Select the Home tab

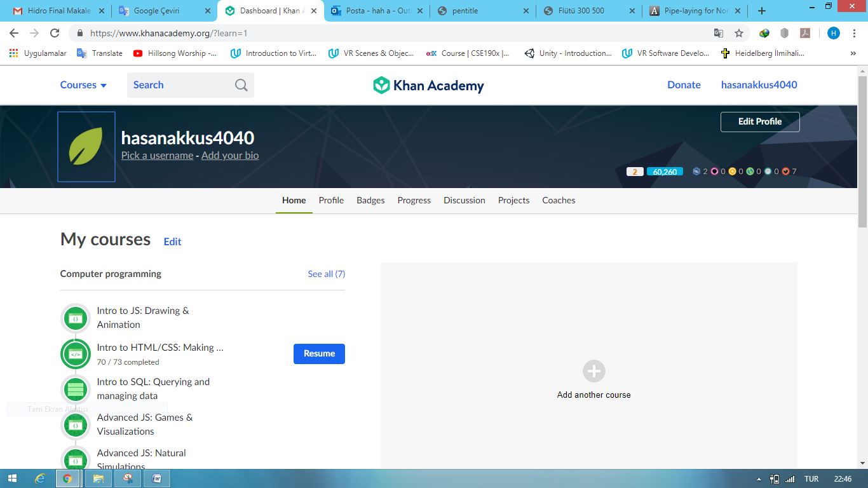click(x=294, y=200)
